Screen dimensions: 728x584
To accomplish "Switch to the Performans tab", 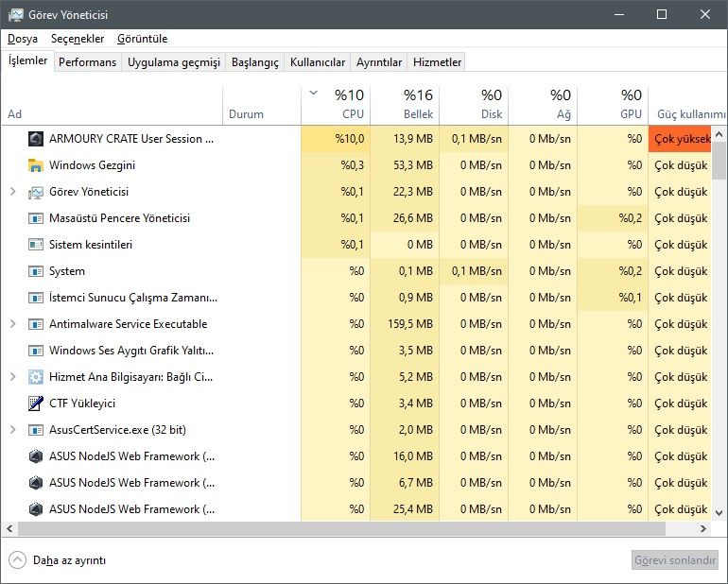I will 87,62.
